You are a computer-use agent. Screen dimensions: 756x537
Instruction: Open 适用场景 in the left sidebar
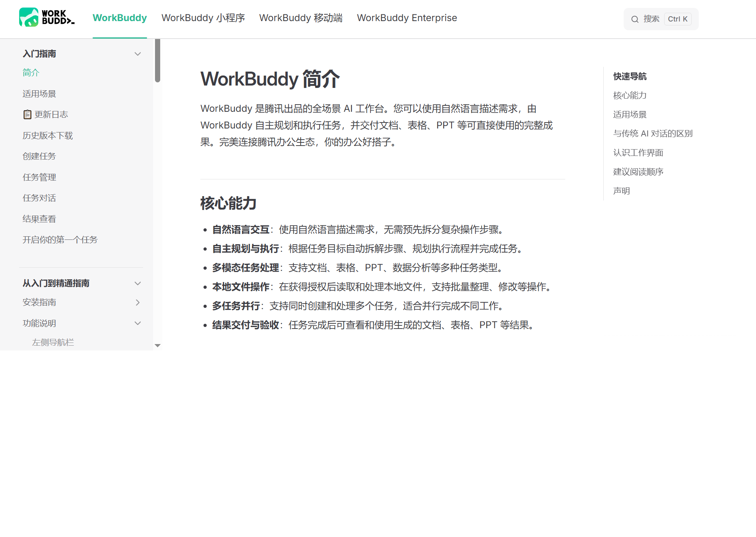[39, 94]
